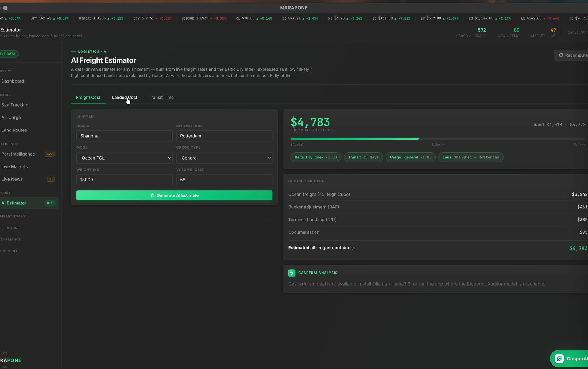Open the Cargo Type dropdown showing General
The width and height of the screenshot is (588, 369).
[224, 158]
